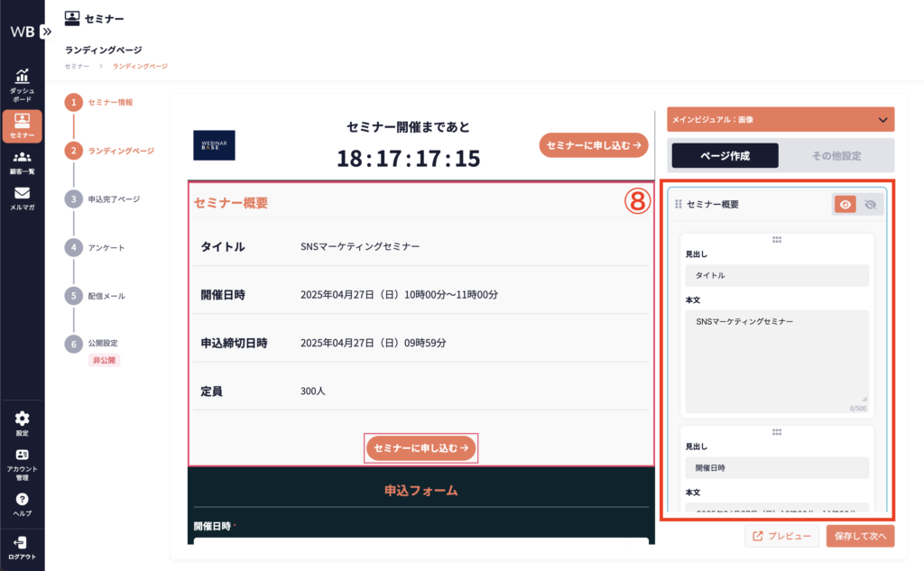
Task: Open the メルマガ envelope icon
Action: point(22,193)
